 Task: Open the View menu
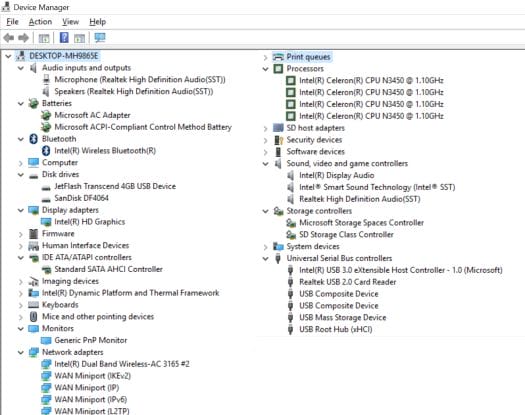tap(70, 22)
